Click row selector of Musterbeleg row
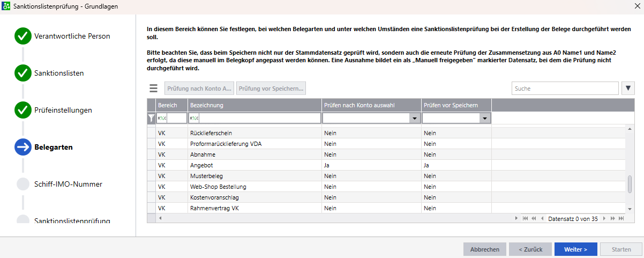Image resolution: width=644 pixels, height=258 pixels. pos(151,176)
